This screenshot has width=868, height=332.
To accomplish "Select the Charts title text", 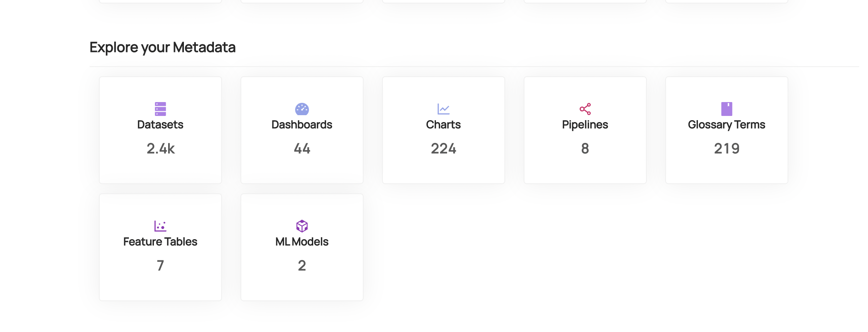I will [443, 125].
